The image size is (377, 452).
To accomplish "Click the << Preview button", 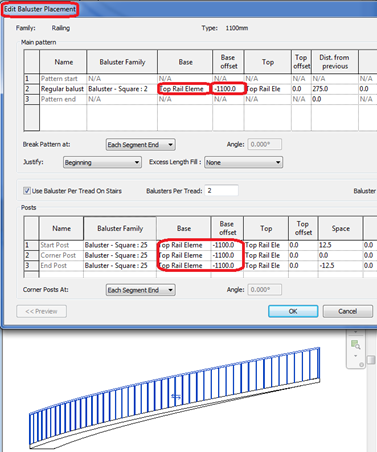I will click(41, 311).
